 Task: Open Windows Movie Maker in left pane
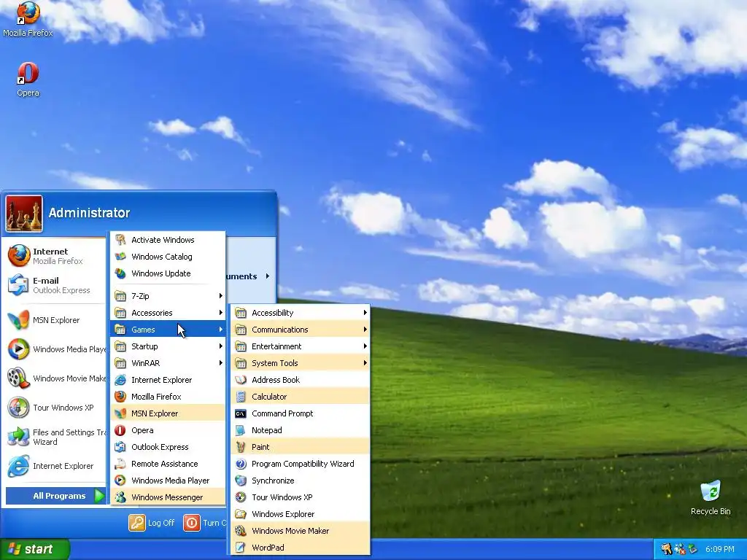(55, 378)
